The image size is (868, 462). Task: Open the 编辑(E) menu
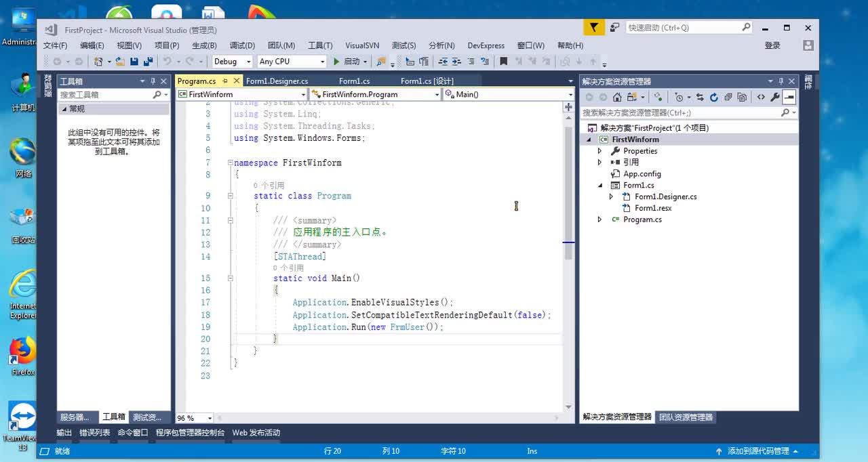[x=92, y=45]
